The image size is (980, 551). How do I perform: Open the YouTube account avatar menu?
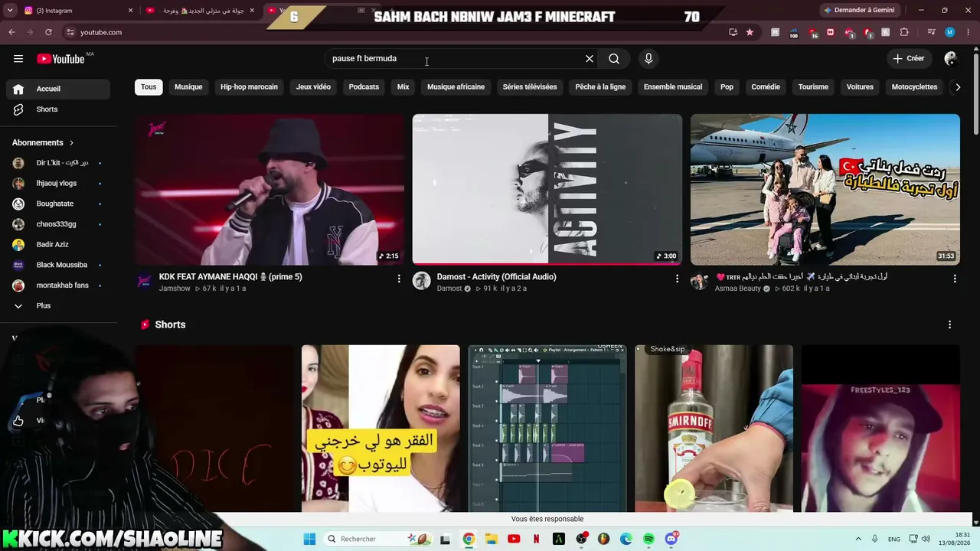pos(951,58)
